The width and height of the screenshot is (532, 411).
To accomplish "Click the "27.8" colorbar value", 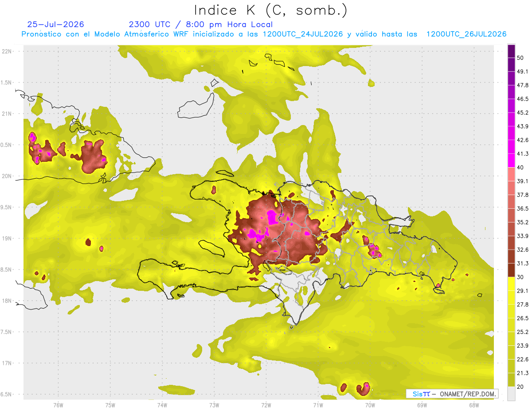I will click(x=523, y=305).
